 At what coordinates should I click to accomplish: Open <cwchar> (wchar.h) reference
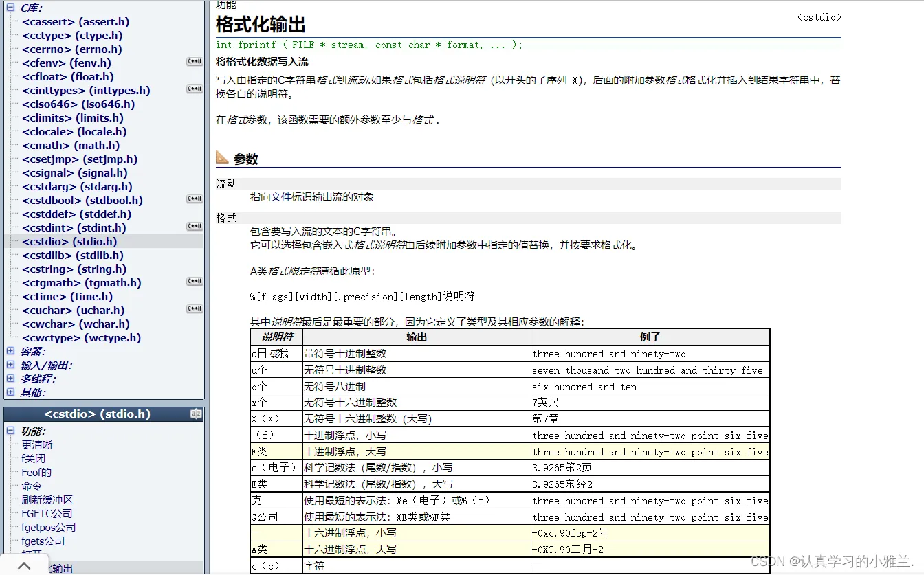(x=76, y=324)
